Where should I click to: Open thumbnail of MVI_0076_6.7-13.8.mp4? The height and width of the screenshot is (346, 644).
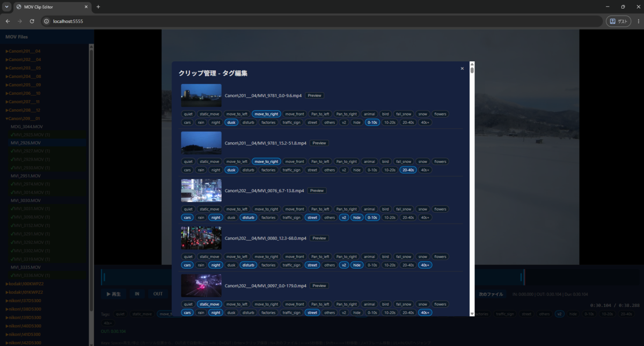point(201,190)
